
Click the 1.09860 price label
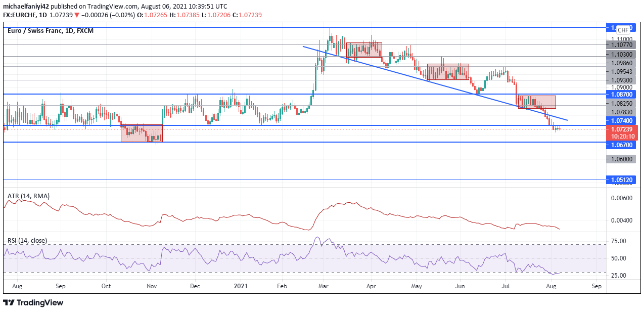click(621, 63)
